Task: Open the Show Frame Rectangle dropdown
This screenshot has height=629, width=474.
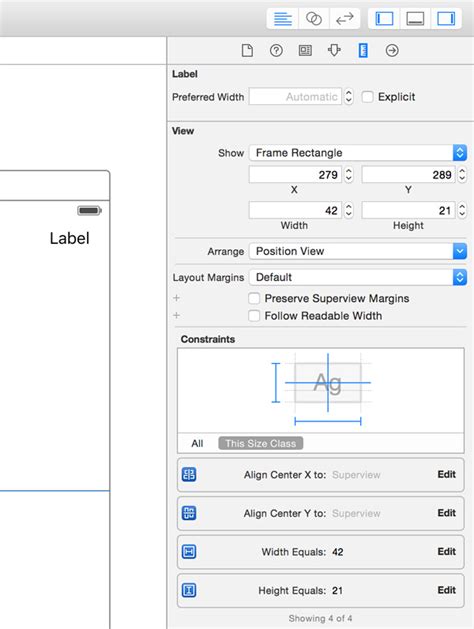Action: [x=358, y=153]
